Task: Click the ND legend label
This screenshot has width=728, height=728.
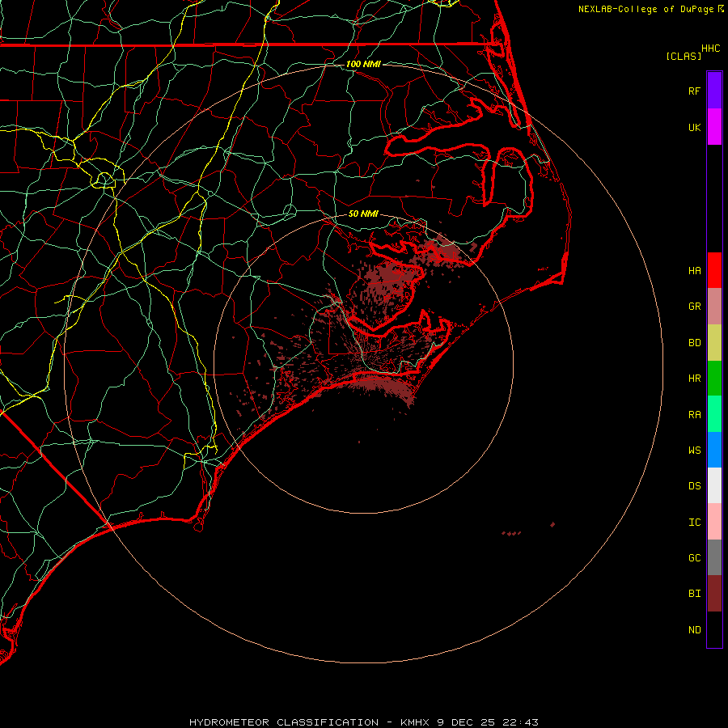Action: [694, 630]
